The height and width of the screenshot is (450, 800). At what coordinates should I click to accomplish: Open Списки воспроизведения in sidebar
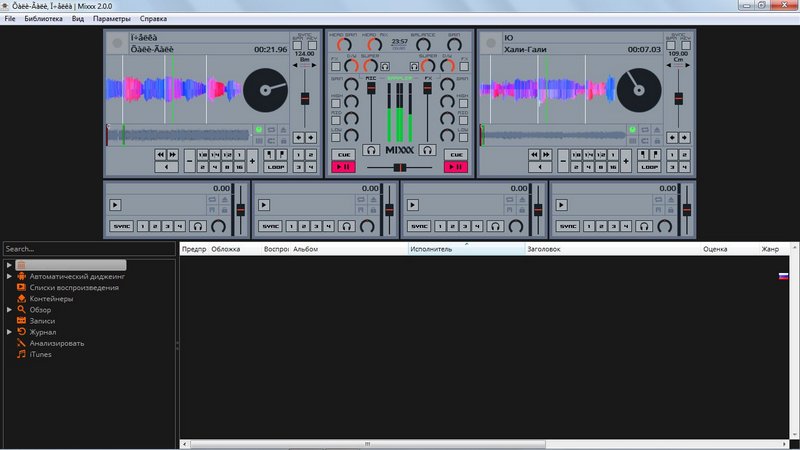tap(74, 287)
